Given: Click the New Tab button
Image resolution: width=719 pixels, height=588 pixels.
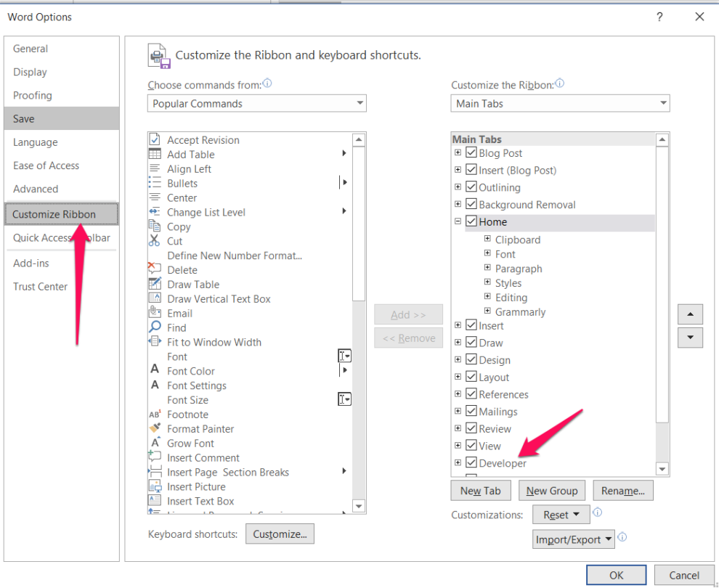Looking at the screenshot, I should pos(480,490).
